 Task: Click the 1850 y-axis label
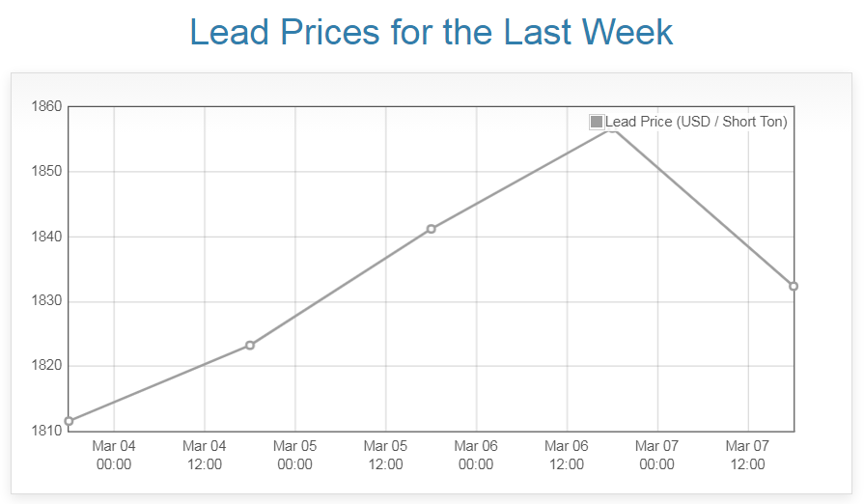tap(46, 172)
